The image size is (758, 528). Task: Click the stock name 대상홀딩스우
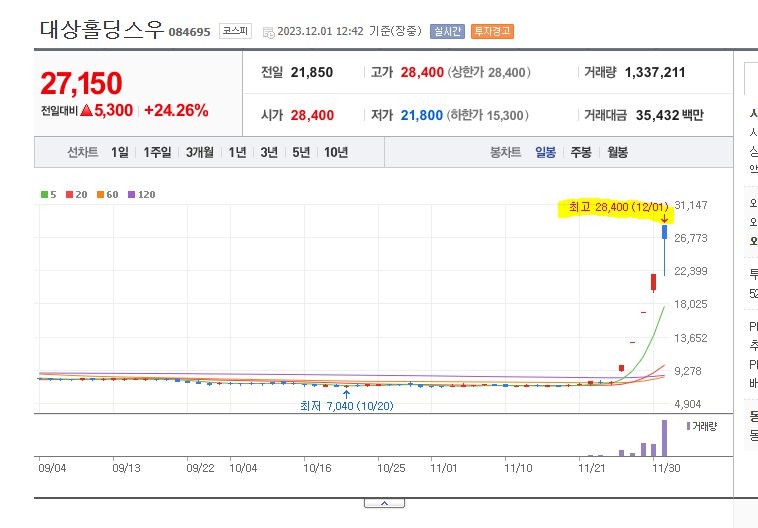pyautogui.click(x=102, y=29)
